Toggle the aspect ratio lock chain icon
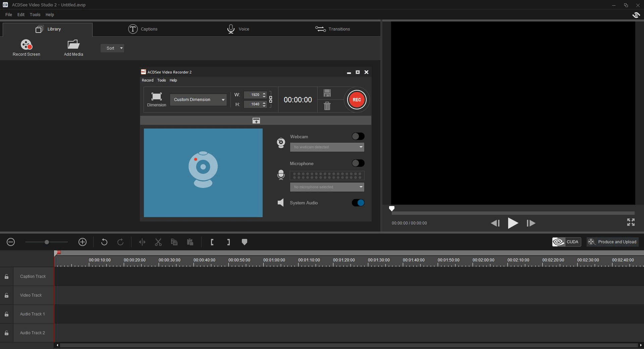The width and height of the screenshot is (644, 349). (271, 100)
